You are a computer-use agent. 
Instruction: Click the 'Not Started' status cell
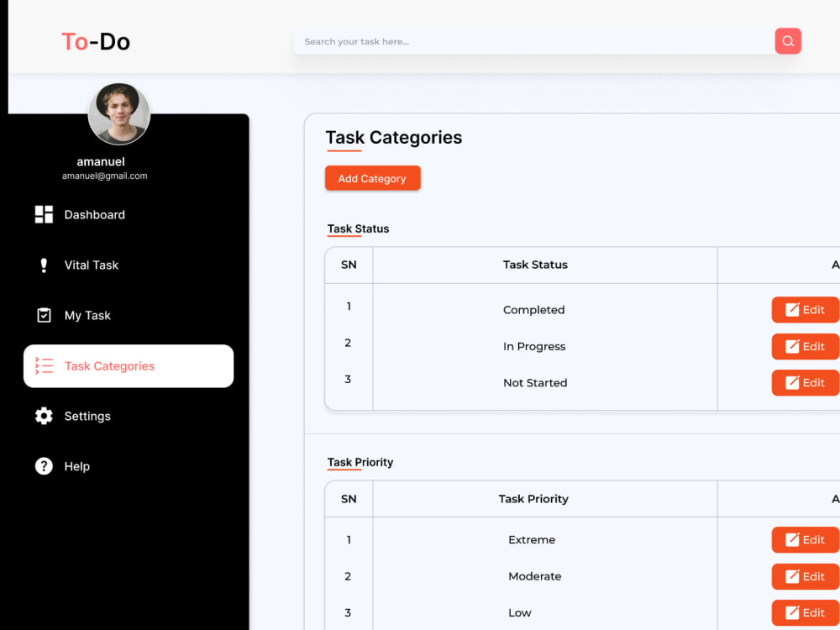point(535,382)
